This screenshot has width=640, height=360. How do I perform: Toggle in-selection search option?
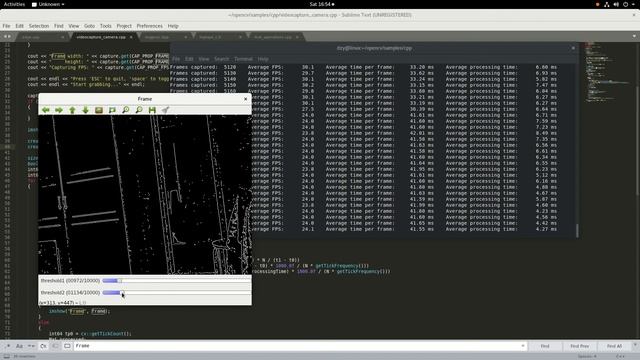[55, 346]
